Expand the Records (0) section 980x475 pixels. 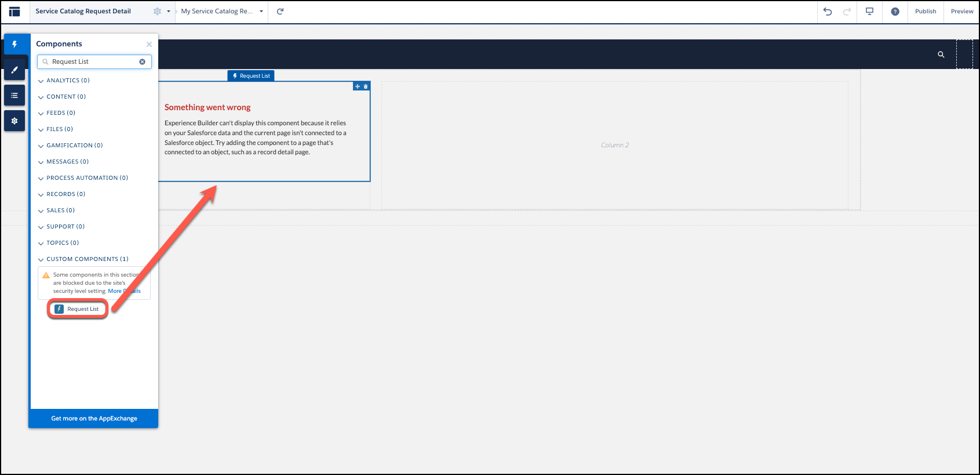pyautogui.click(x=61, y=194)
